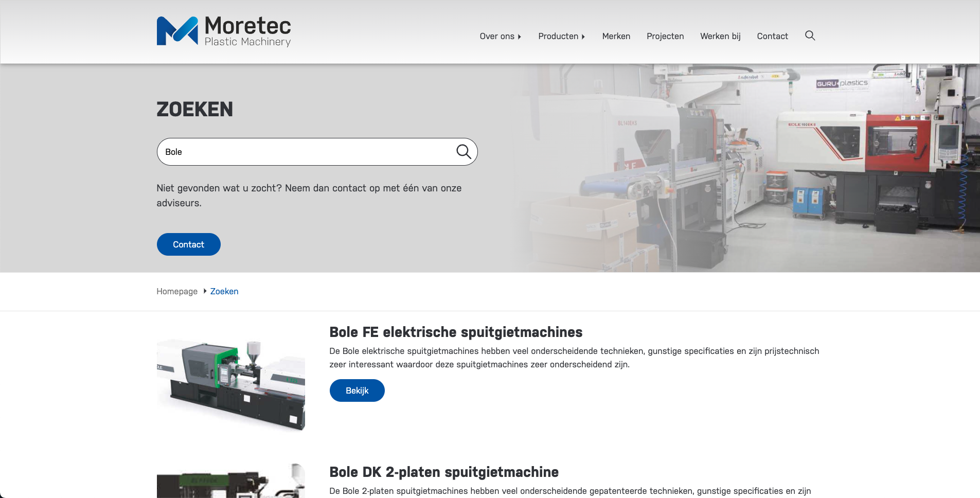Viewport: 980px width, 498px height.
Task: Expand the Producten dropdown menu
Action: [561, 36]
